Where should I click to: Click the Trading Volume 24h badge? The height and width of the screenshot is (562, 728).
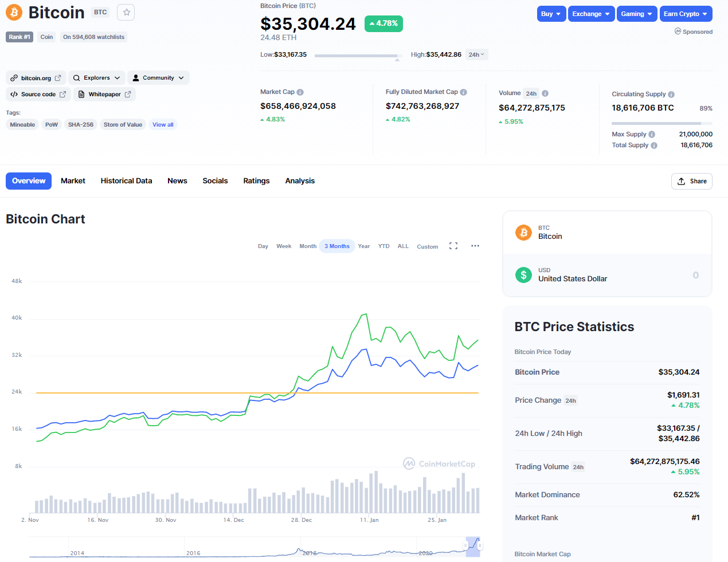578,467
